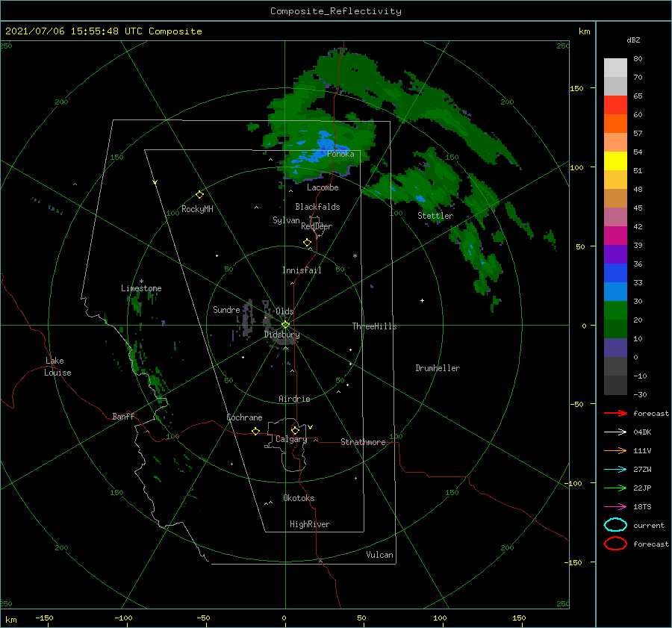Select the cyan 27ZW arrow icon
Image resolution: width=672 pixels, height=628 pixels.
click(615, 469)
